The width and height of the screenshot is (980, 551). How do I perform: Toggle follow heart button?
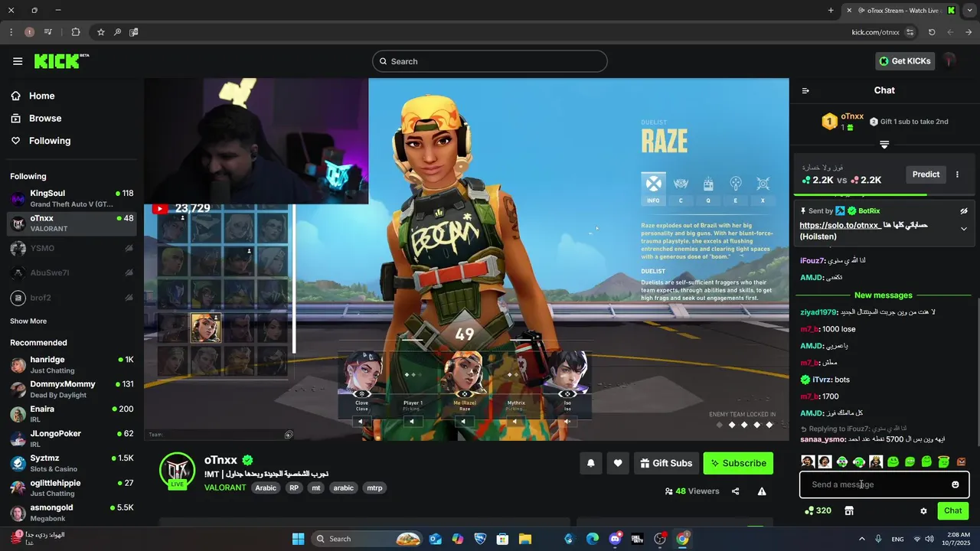click(618, 463)
